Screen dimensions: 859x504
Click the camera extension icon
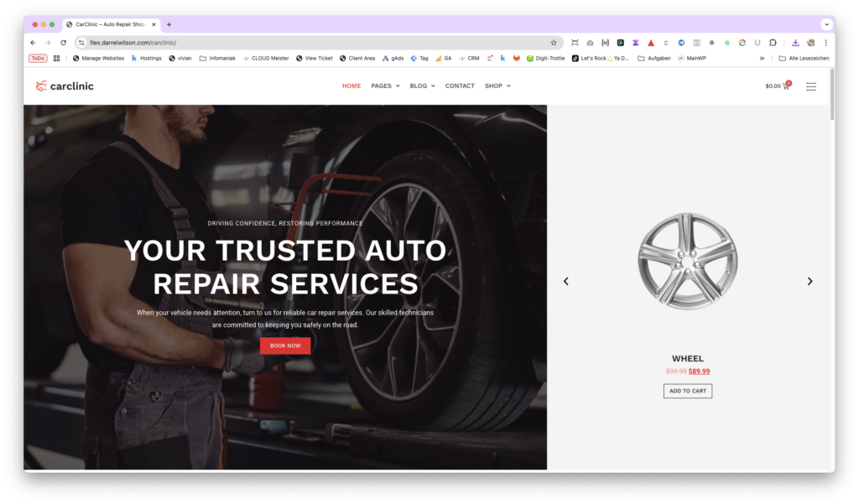point(590,43)
